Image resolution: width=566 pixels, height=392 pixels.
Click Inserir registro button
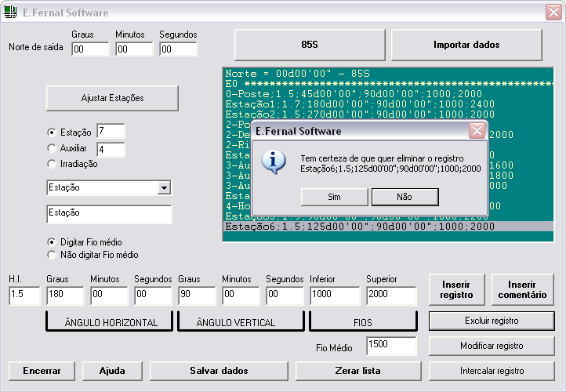click(x=457, y=289)
